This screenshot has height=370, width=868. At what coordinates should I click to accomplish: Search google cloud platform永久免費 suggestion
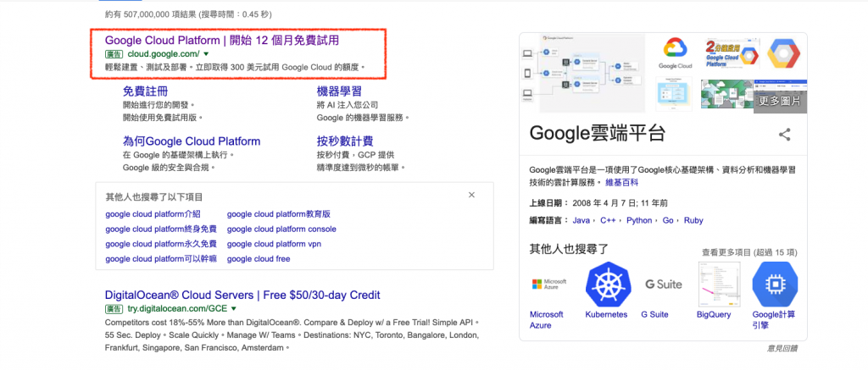click(161, 244)
